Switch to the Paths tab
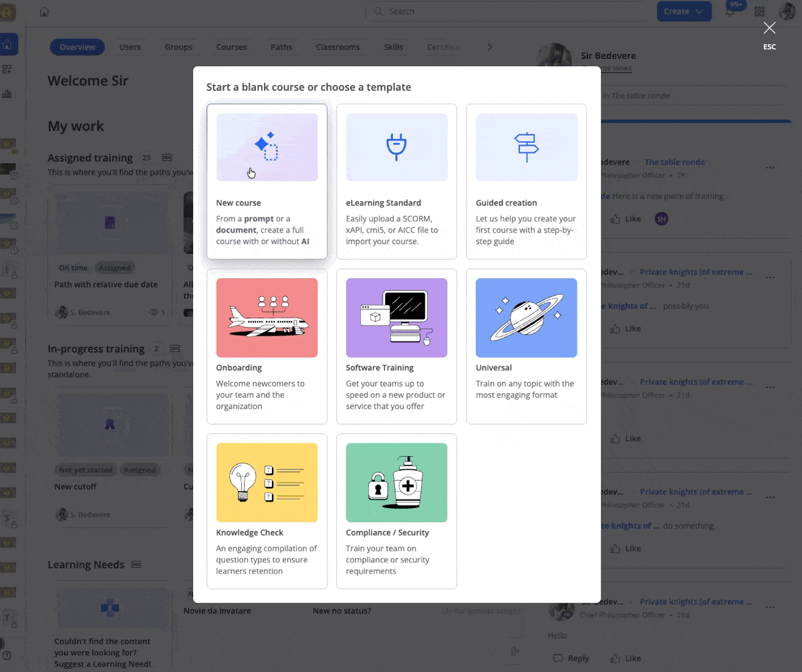Screen dimensions: 802x672 point(281,47)
